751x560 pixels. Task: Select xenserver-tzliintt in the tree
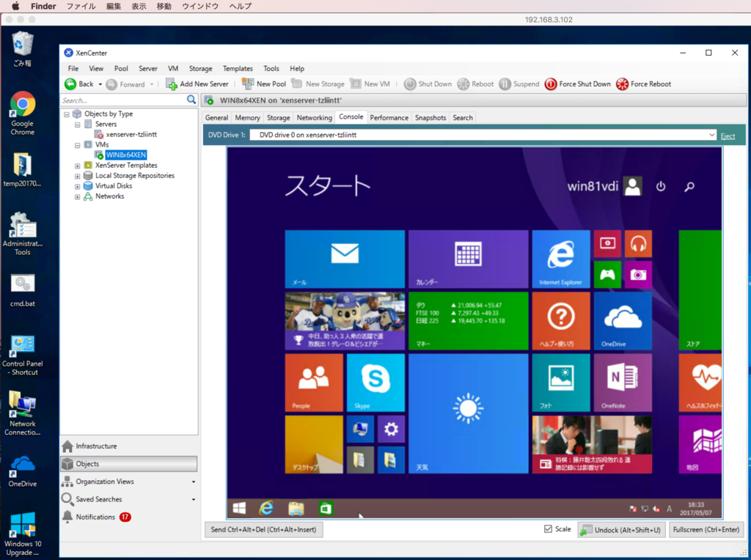tap(131, 134)
